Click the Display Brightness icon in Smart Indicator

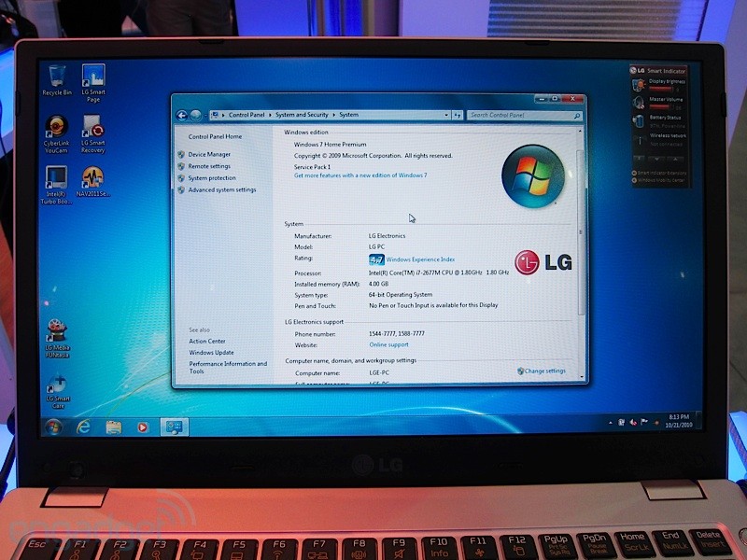tap(639, 85)
